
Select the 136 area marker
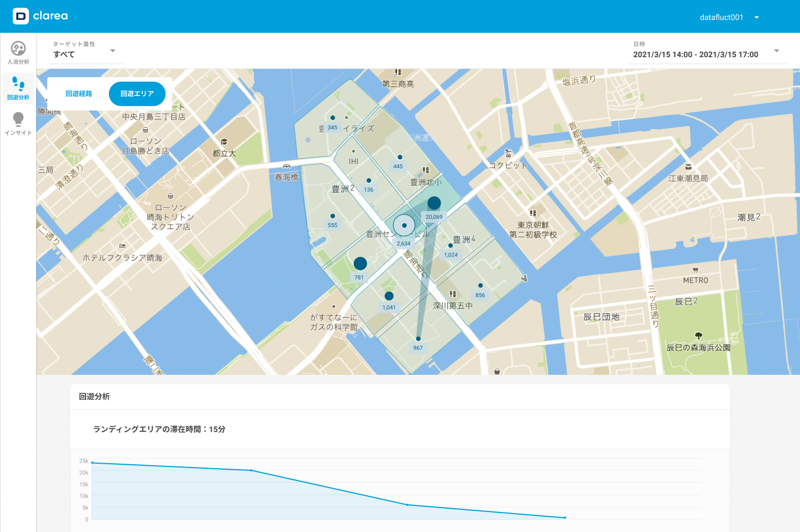tap(369, 180)
